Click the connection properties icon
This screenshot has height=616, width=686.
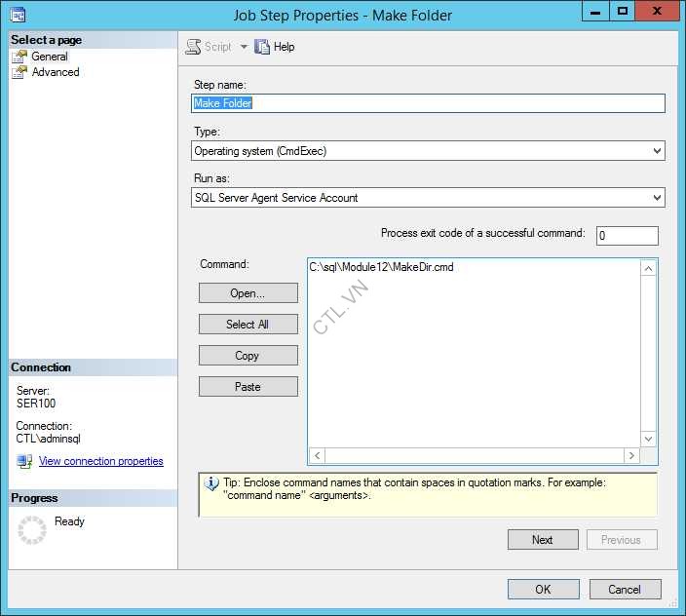24,461
